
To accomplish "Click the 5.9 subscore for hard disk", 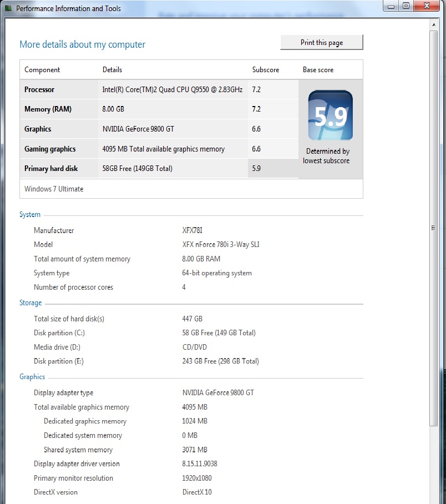I will pos(256,168).
